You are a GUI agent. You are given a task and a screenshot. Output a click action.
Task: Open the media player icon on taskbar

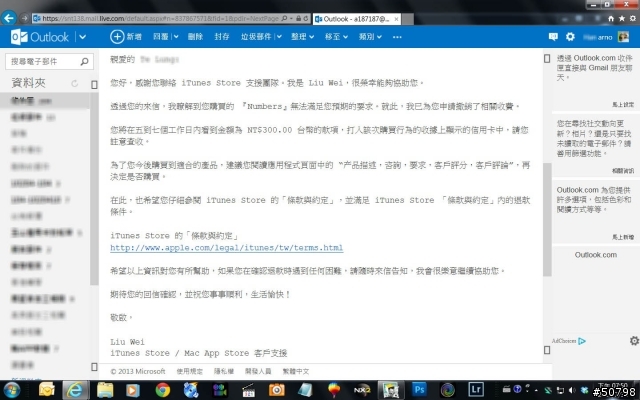tap(133, 390)
